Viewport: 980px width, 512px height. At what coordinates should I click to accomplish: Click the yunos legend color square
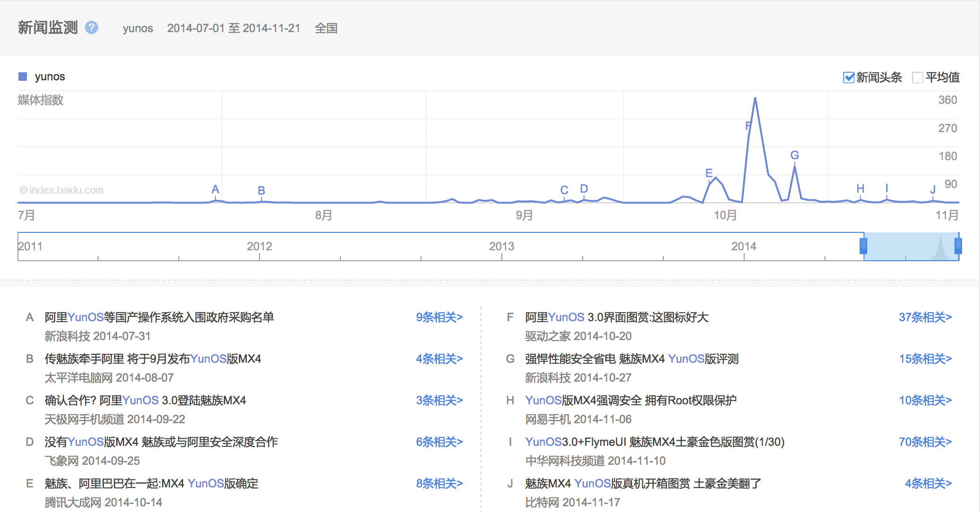click(22, 77)
